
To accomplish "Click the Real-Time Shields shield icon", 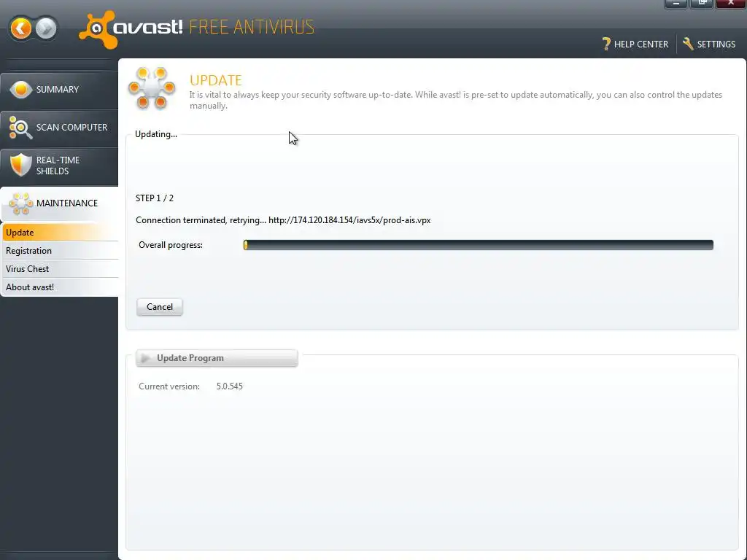I will [x=20, y=165].
